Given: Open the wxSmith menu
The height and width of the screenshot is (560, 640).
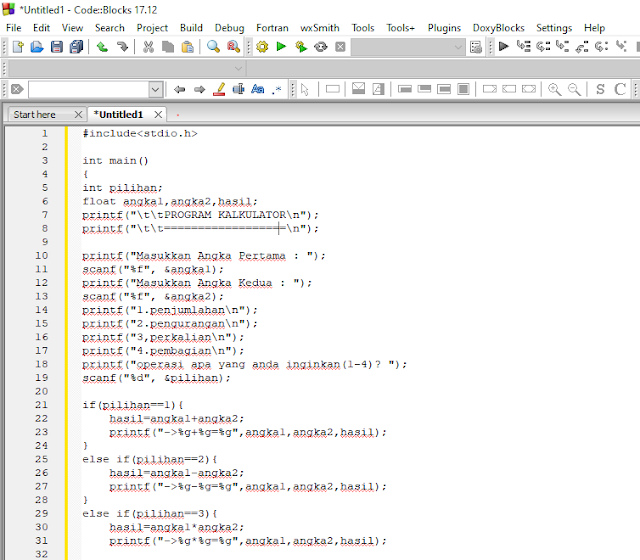Looking at the screenshot, I should pyautogui.click(x=320, y=28).
